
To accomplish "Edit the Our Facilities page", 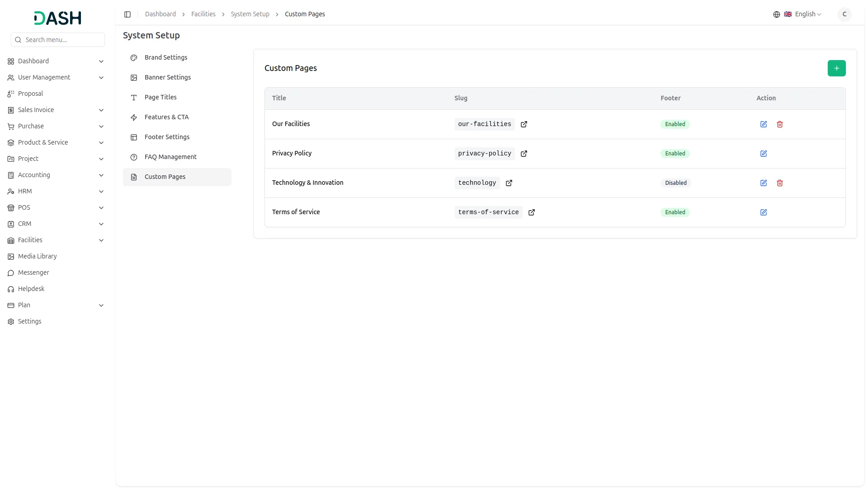I will click(764, 124).
